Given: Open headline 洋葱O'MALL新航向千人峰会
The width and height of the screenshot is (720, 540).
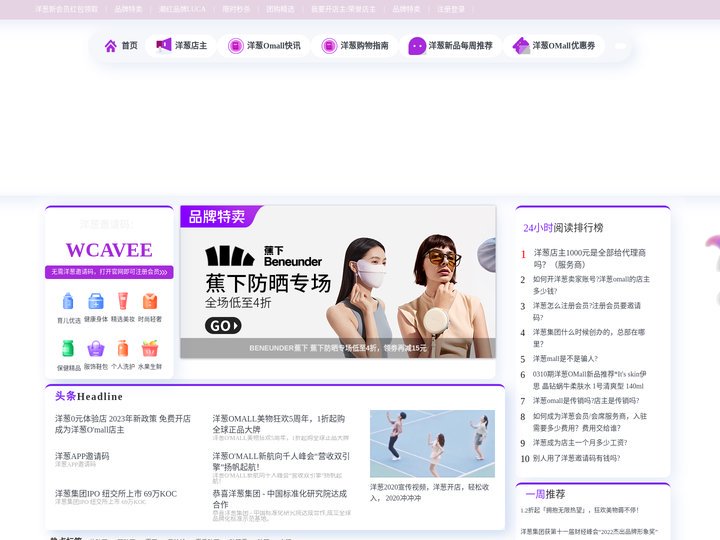Looking at the screenshot, I should coord(281,461).
